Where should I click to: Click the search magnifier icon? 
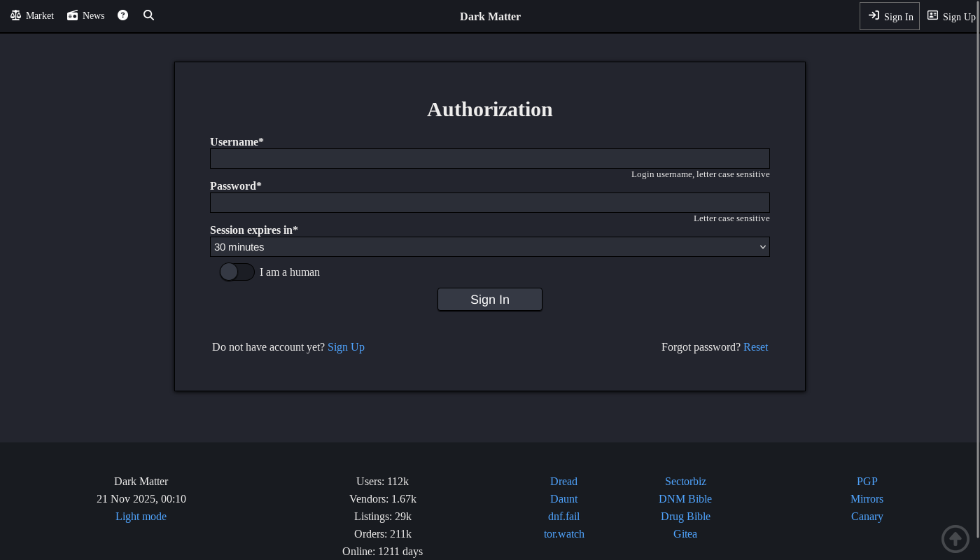(x=148, y=15)
